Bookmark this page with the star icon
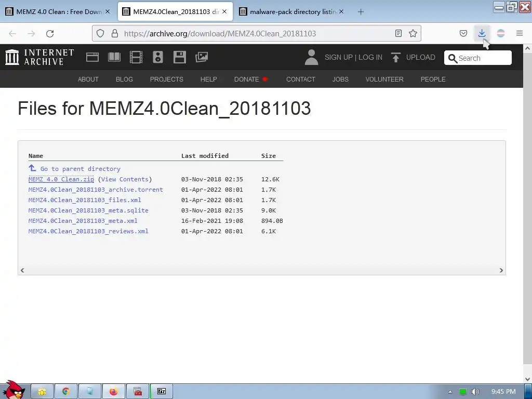The image size is (532, 399). coord(413,33)
